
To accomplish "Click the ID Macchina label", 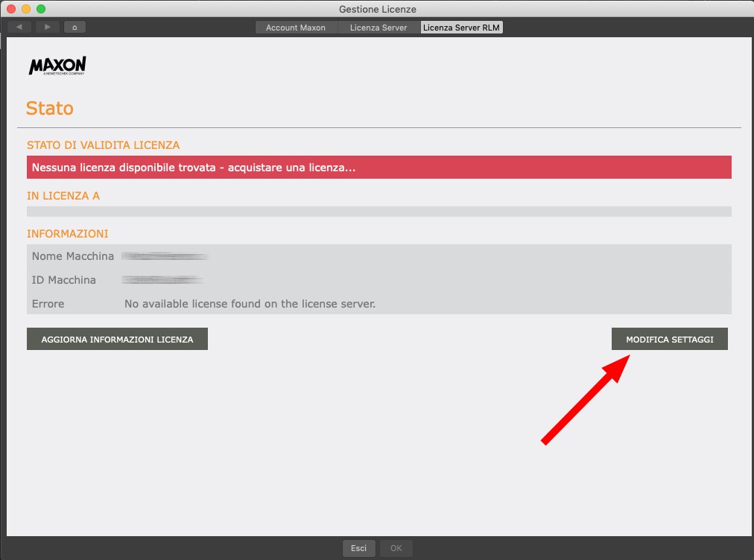I will tap(64, 280).
